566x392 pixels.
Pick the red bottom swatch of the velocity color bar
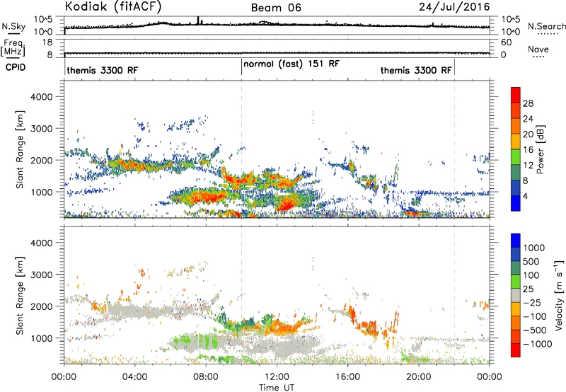click(x=516, y=350)
